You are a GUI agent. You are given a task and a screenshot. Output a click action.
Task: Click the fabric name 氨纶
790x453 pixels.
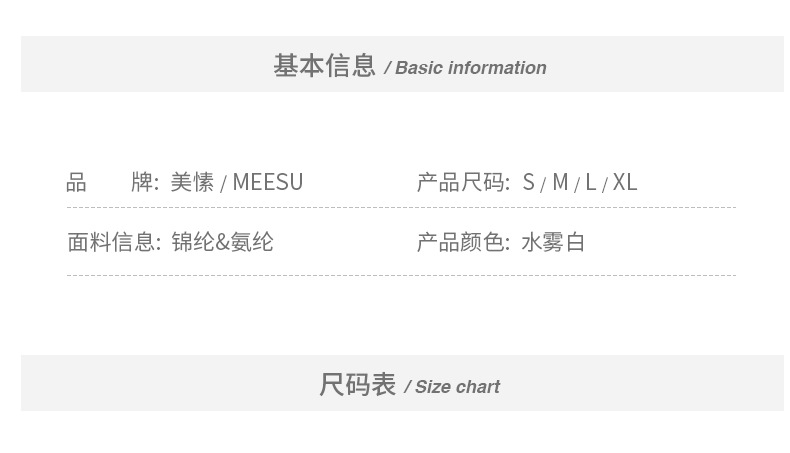(x=252, y=242)
